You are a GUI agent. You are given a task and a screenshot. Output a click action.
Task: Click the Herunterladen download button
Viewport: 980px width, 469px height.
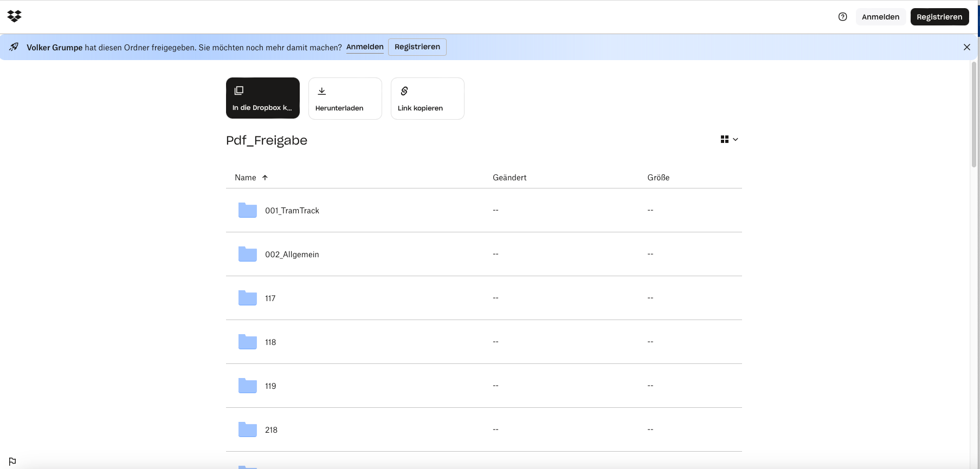tap(345, 99)
